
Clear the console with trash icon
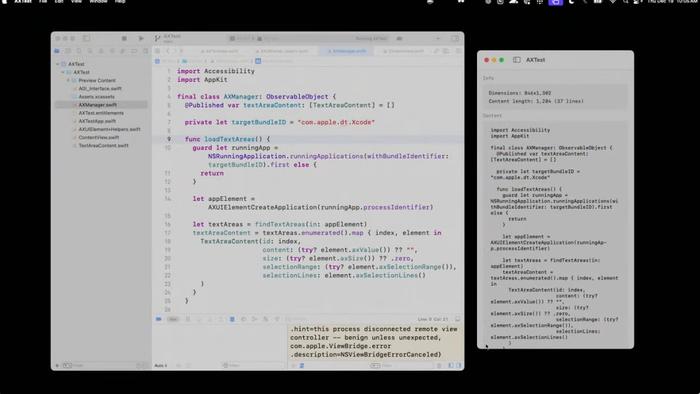pos(439,365)
